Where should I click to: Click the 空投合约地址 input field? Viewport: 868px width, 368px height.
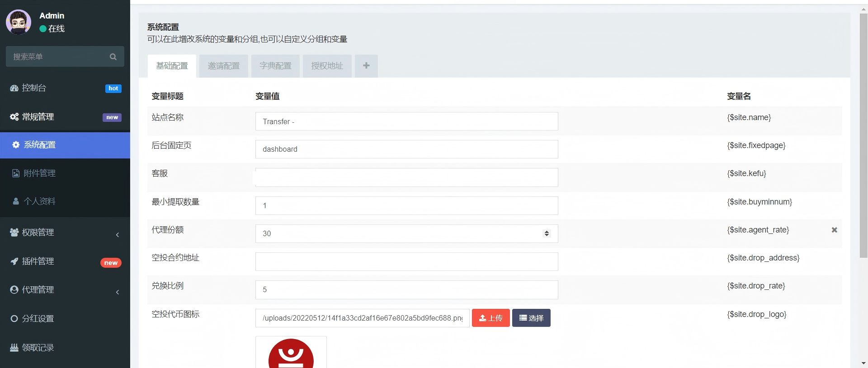pyautogui.click(x=406, y=262)
